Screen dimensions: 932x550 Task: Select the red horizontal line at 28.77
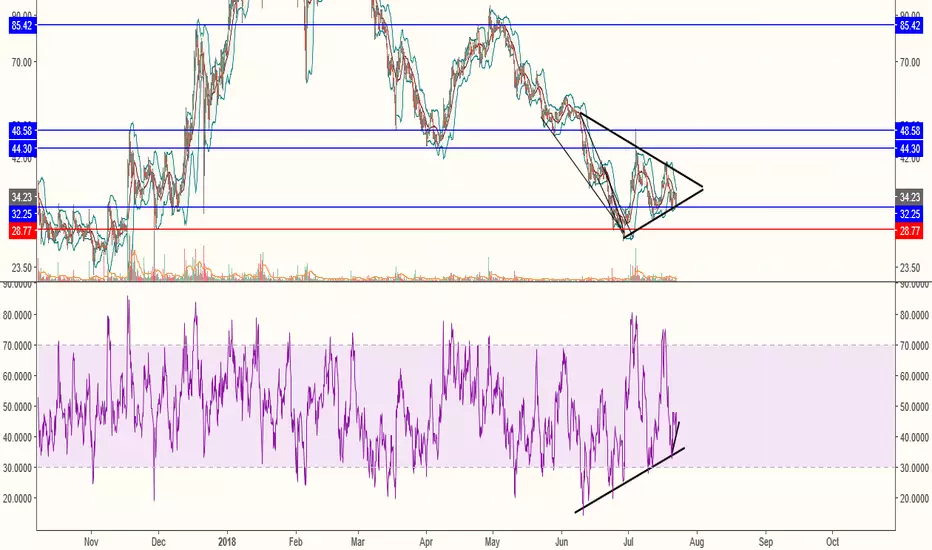coord(464,229)
